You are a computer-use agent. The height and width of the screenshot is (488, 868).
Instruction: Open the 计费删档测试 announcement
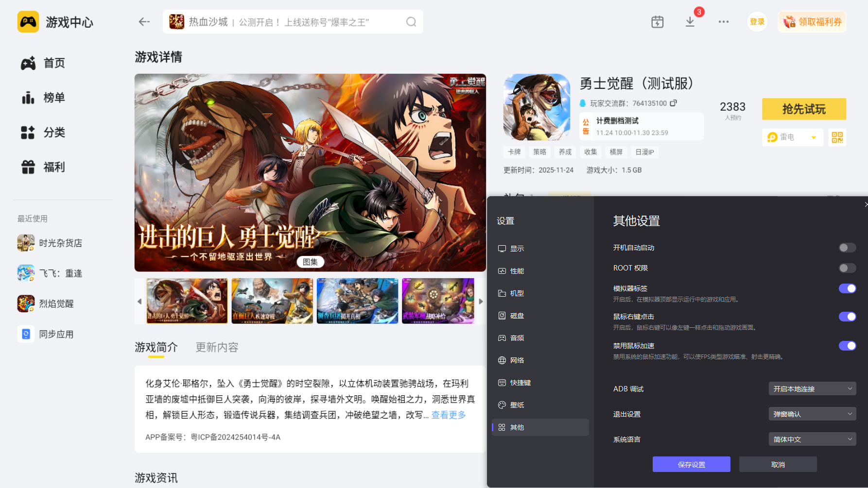click(642, 126)
